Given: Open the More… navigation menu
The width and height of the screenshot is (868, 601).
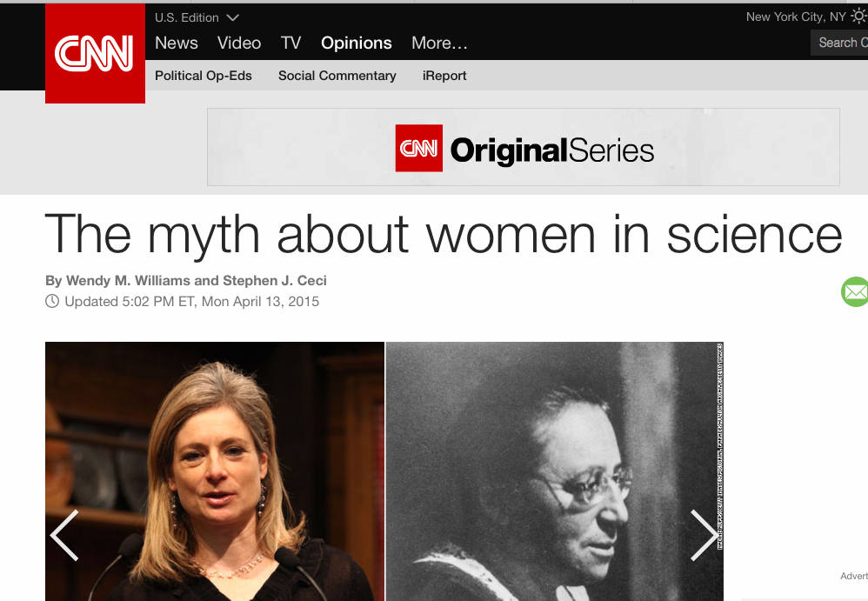Looking at the screenshot, I should [439, 43].
